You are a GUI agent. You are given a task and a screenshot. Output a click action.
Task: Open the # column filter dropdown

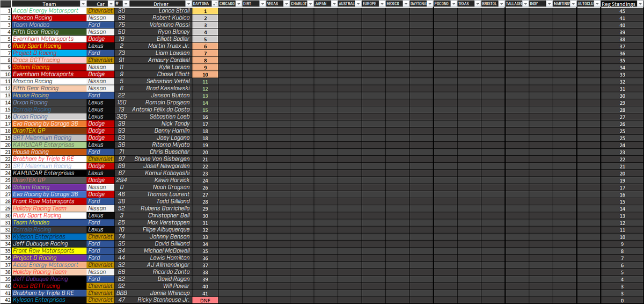126,4
